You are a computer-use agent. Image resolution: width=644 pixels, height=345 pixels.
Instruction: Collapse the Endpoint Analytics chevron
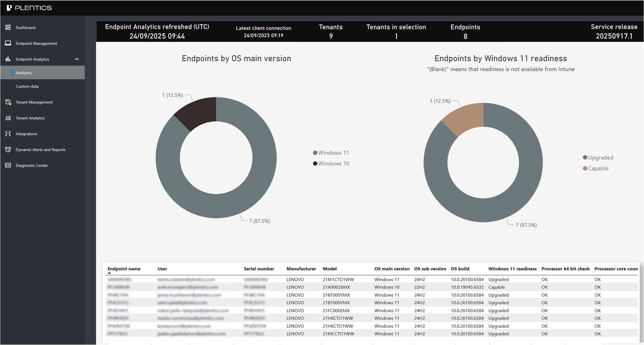click(x=77, y=59)
